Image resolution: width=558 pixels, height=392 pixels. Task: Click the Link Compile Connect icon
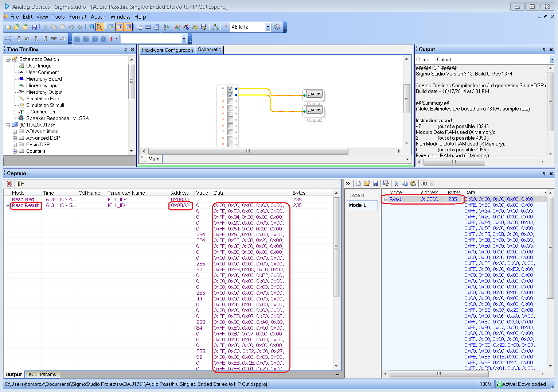pos(177,27)
